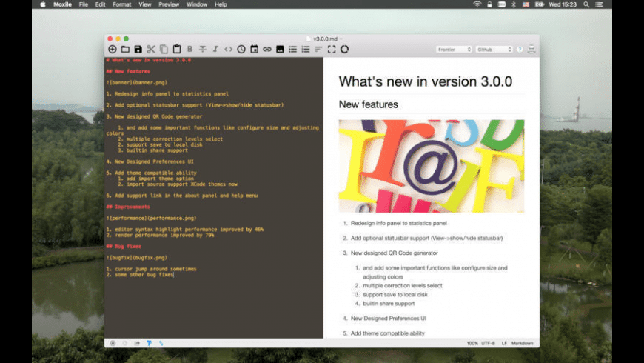644x363 pixels.
Task: Save the document with the floppy icon
Action: [x=138, y=50]
